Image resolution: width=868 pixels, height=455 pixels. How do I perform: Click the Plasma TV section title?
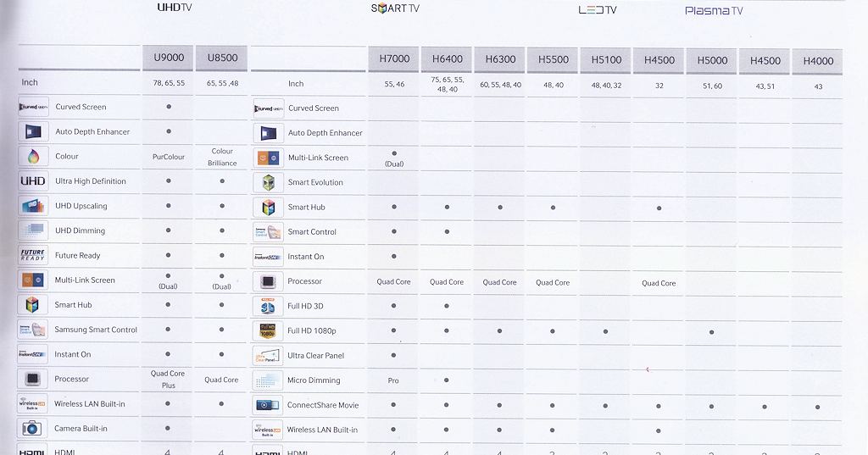pyautogui.click(x=714, y=10)
